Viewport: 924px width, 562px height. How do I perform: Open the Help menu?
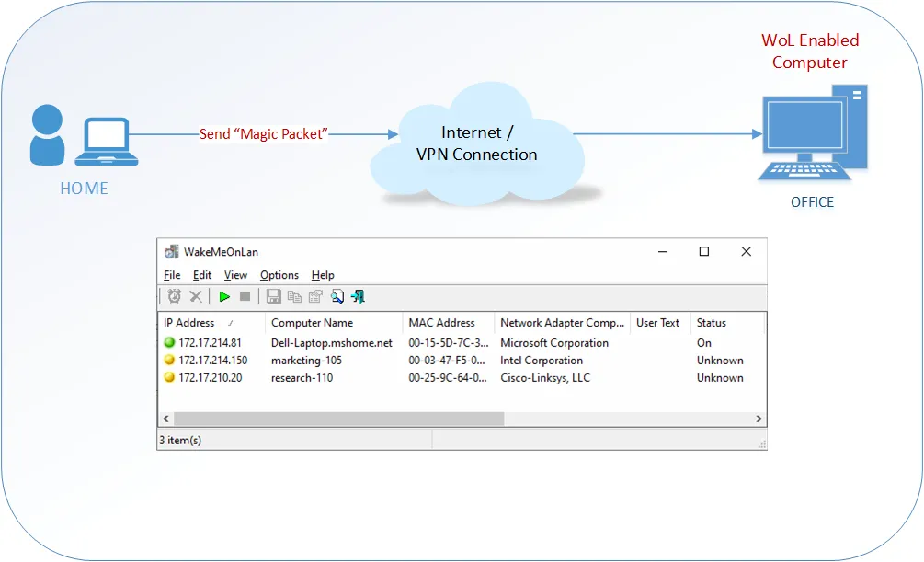coord(323,275)
